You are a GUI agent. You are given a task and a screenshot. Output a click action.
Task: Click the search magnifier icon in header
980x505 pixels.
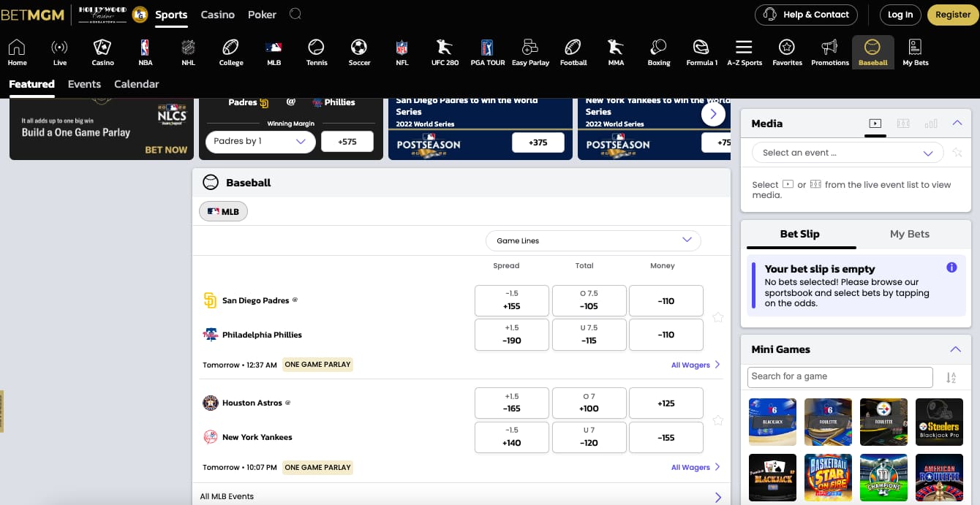[x=295, y=14]
